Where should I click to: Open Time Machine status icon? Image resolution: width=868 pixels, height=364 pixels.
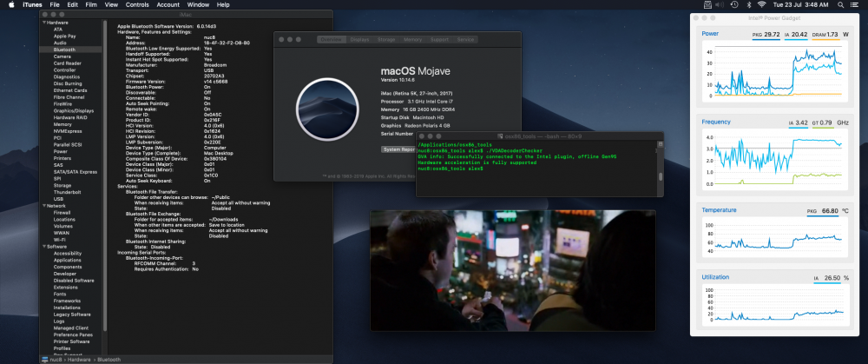click(734, 4)
